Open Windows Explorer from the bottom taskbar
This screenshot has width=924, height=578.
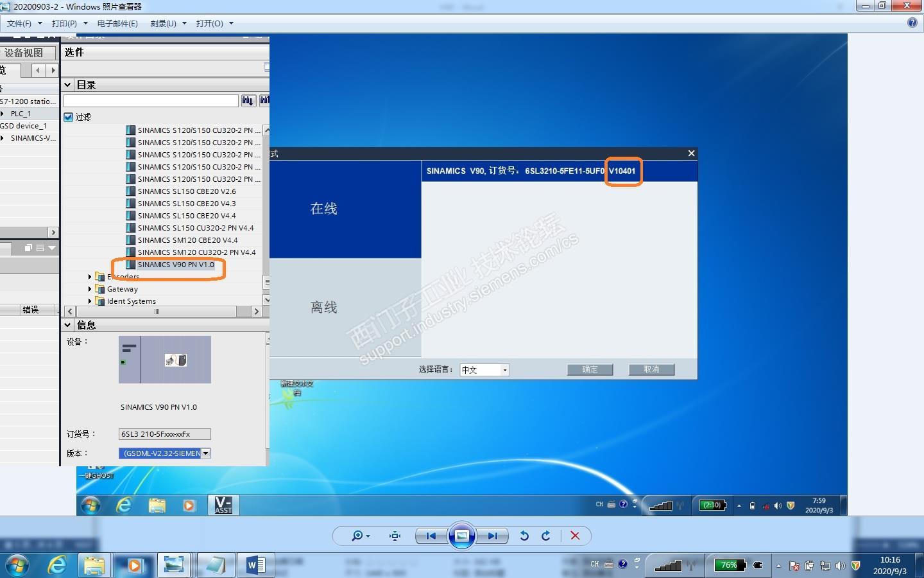(x=94, y=565)
